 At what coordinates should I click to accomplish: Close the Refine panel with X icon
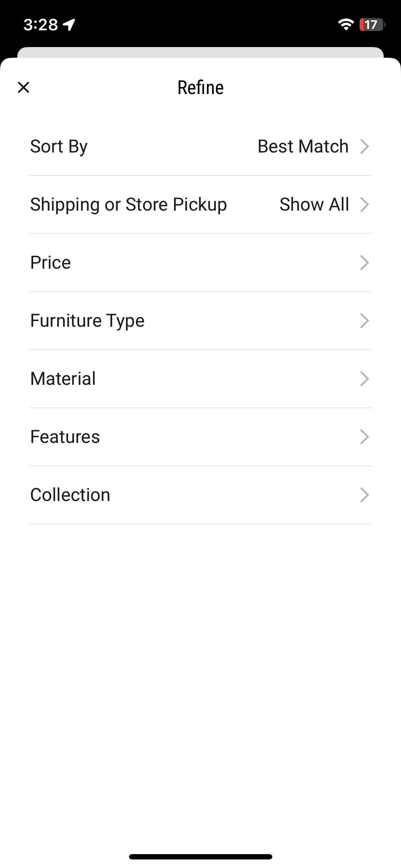coord(24,87)
